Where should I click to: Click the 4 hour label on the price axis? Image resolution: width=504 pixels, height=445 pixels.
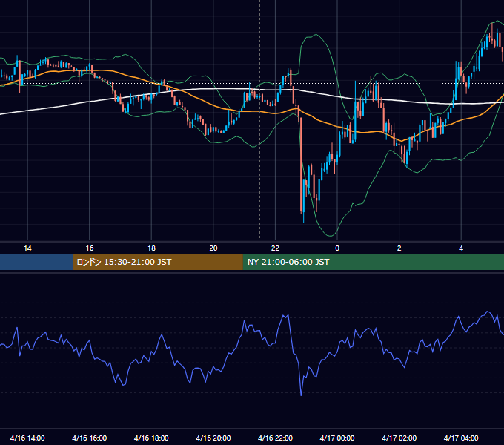pos(461,248)
